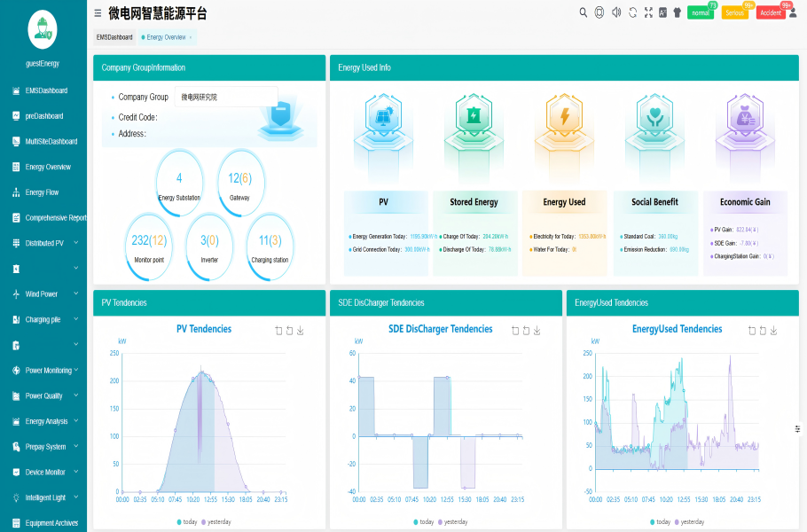Viewport: 807px width, 532px height.
Task: Click the green 'normal' alarm button
Action: [x=701, y=13]
